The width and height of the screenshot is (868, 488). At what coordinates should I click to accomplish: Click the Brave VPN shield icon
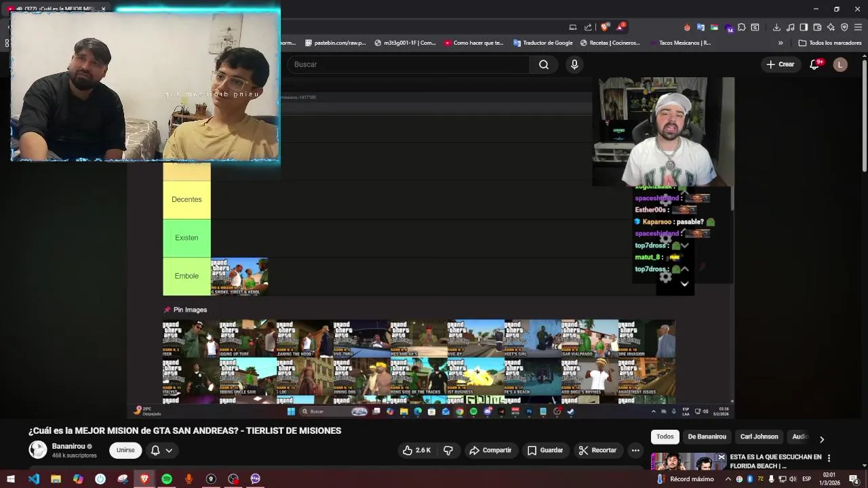coord(844,27)
